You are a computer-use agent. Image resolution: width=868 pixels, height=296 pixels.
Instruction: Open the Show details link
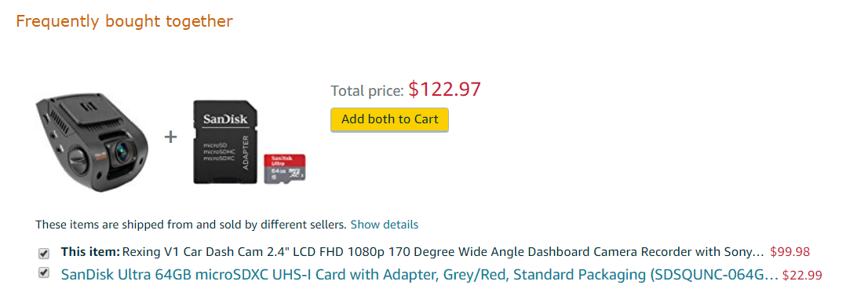[385, 225]
